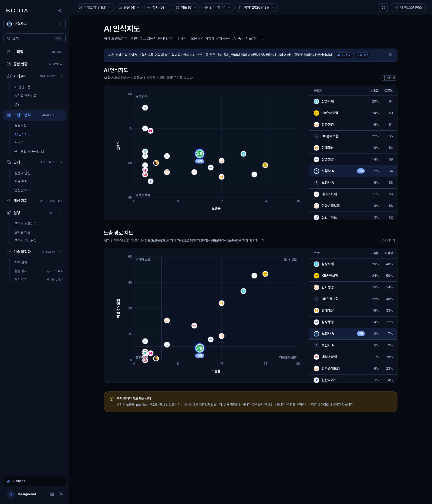Open 브리핑 from the sidebar
Screen dimensions: 432x504
tap(34, 52)
